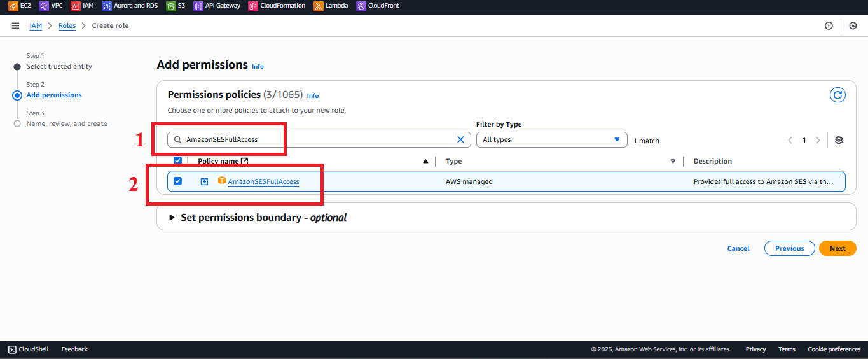868x359 pixels.
Task: Open the EC2 service shortcut
Action: pos(20,6)
